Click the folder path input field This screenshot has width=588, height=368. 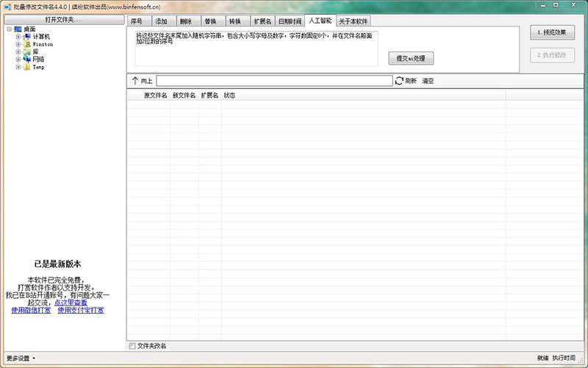(x=274, y=81)
